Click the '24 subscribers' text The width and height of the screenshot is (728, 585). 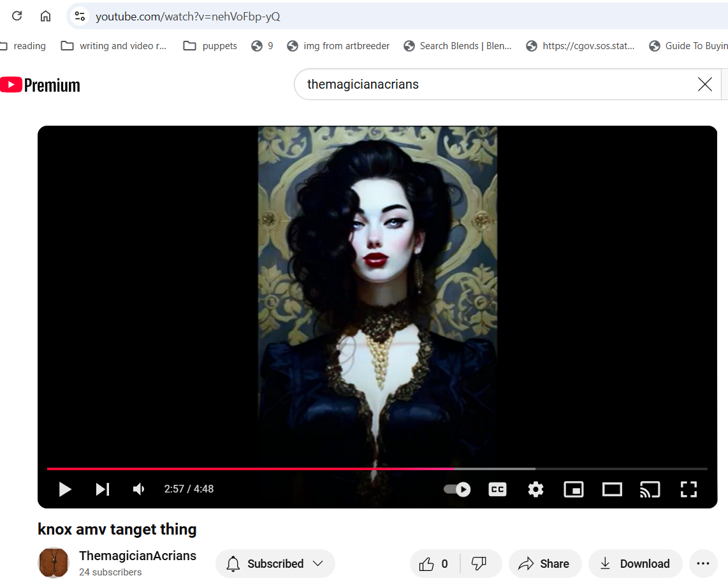(110, 572)
